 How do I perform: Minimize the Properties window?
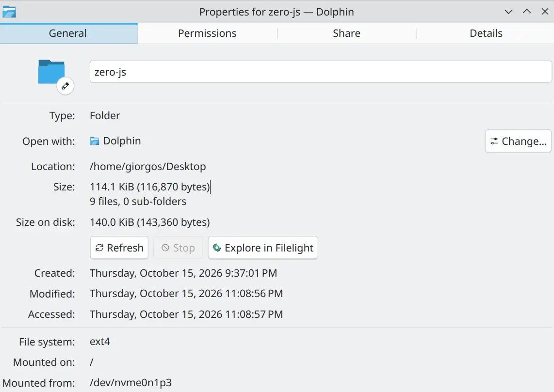508,12
